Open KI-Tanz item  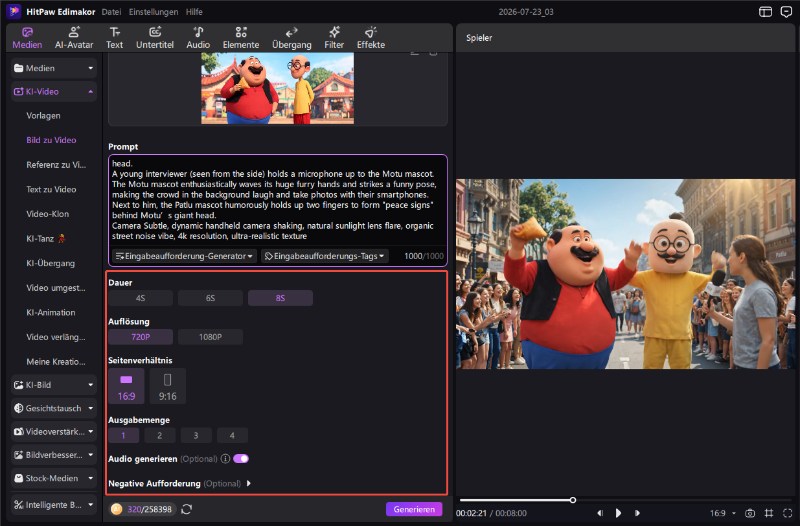tap(46, 238)
